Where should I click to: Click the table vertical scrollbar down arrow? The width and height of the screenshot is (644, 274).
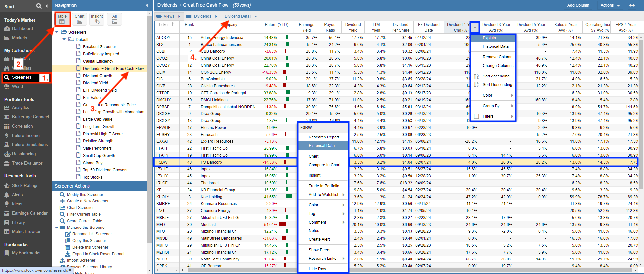tap(641, 264)
